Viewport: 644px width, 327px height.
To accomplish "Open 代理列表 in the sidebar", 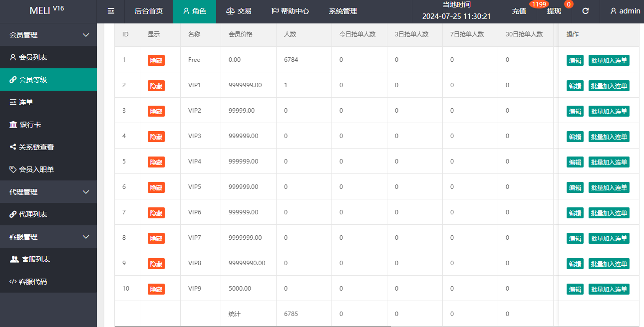I will pyautogui.click(x=48, y=214).
